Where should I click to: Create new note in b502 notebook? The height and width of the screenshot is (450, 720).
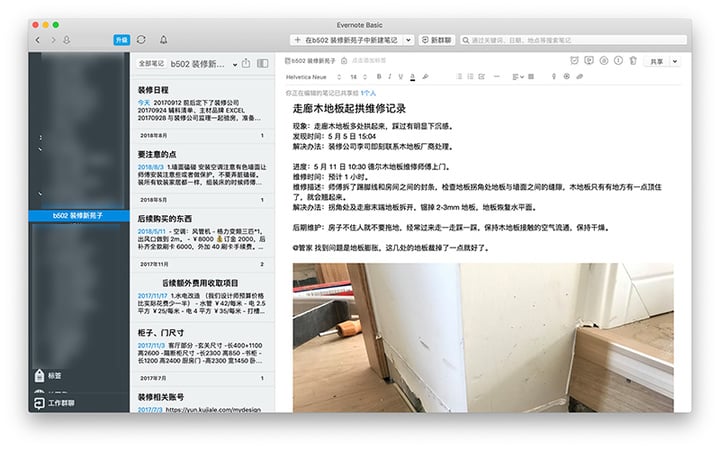(347, 40)
